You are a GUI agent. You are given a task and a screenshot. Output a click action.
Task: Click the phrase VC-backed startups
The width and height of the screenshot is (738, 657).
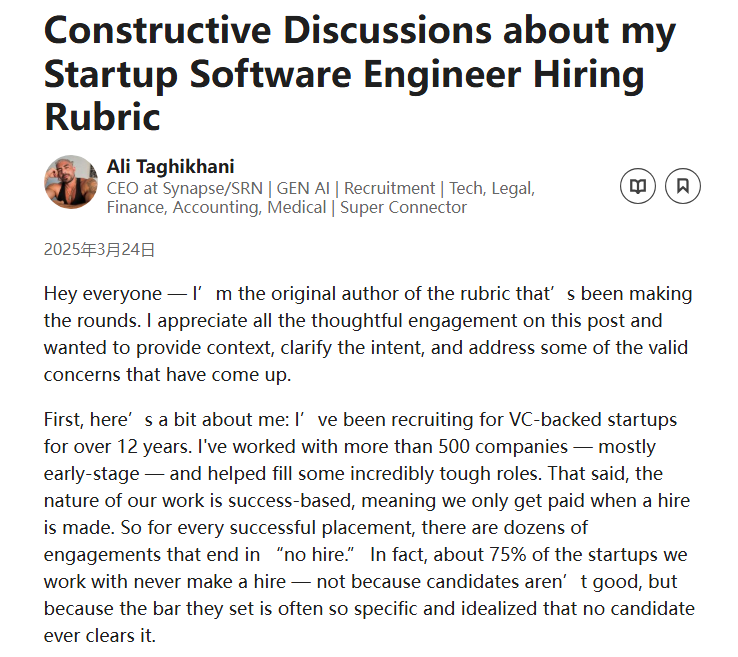(x=593, y=420)
